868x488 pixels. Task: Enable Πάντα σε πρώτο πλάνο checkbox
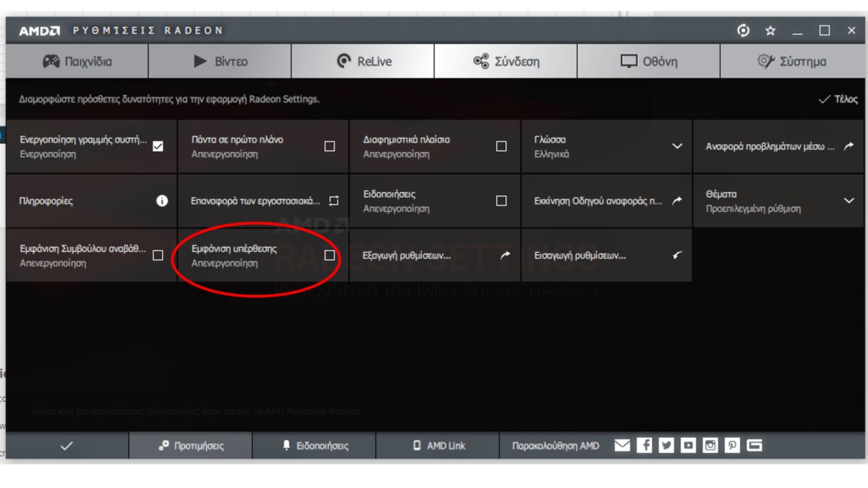(x=330, y=146)
